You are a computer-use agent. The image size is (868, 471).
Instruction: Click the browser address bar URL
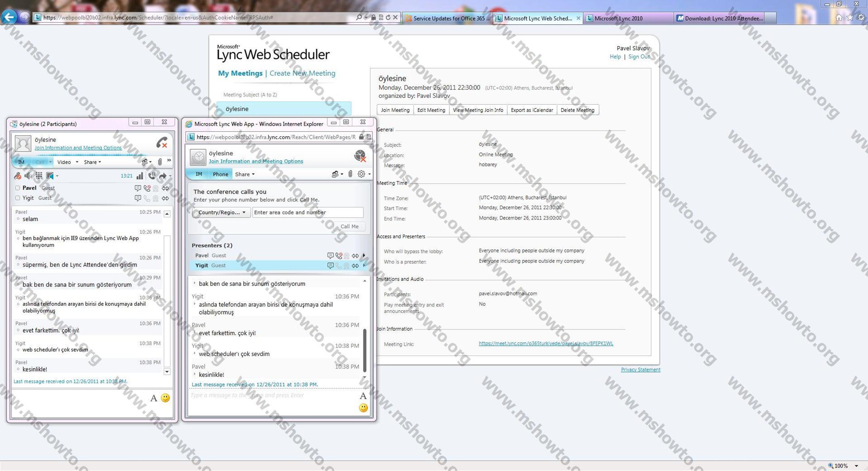(158, 17)
